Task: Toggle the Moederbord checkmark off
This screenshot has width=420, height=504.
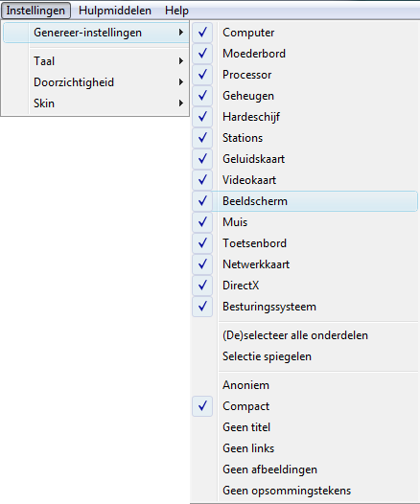Action: point(202,54)
